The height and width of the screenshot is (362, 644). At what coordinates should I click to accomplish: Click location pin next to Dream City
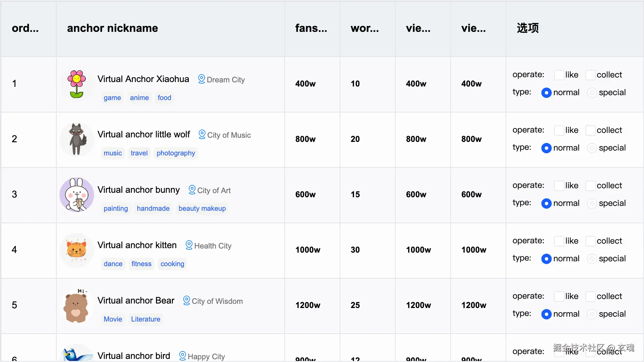tap(201, 79)
